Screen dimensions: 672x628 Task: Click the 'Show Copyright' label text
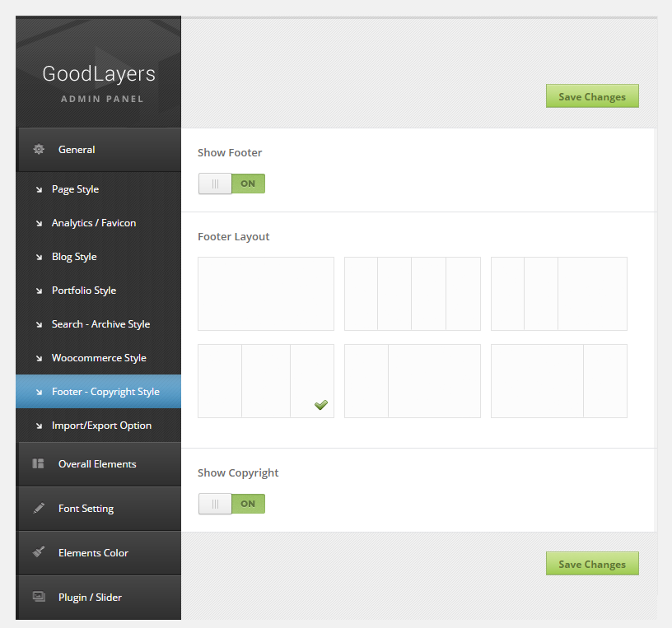[238, 473]
